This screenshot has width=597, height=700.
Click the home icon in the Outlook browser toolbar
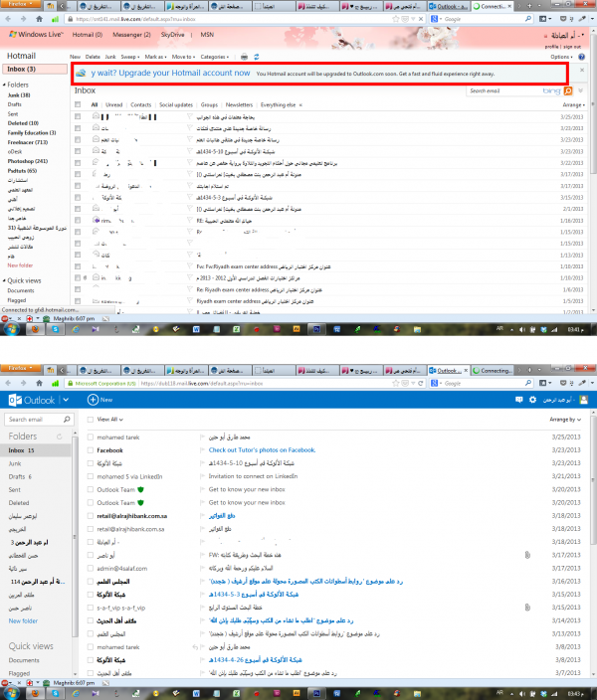tap(40, 383)
